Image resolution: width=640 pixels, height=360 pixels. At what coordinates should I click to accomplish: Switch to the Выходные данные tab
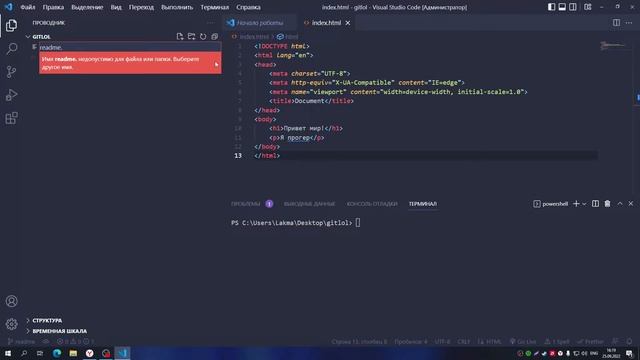tap(309, 204)
